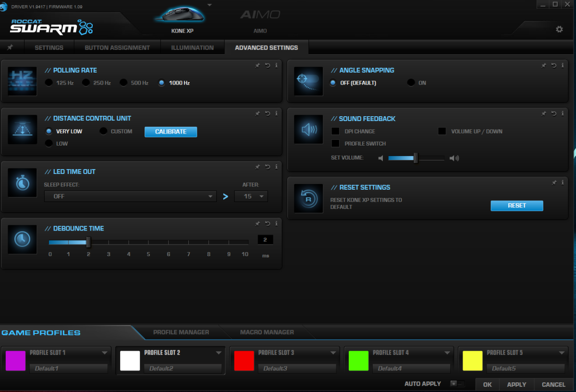Viewport: 576px width, 392px height.
Task: Show info for Angle Snapping
Action: point(563,65)
